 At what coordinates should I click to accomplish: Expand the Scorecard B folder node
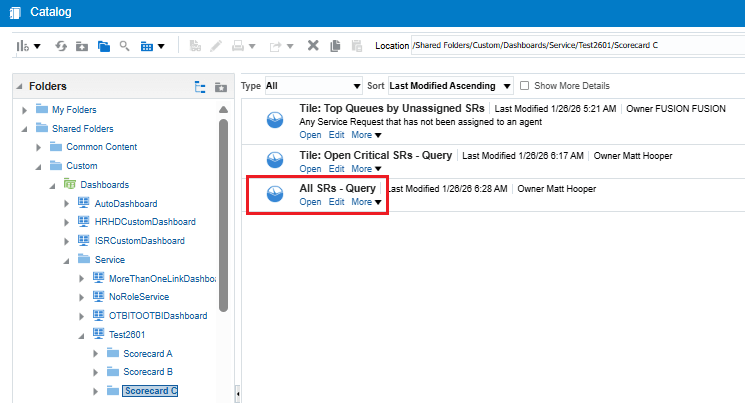[96, 372]
